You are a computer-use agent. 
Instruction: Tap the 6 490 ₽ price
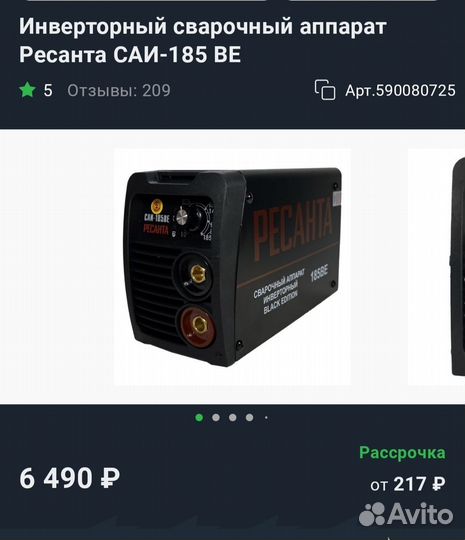point(70,478)
